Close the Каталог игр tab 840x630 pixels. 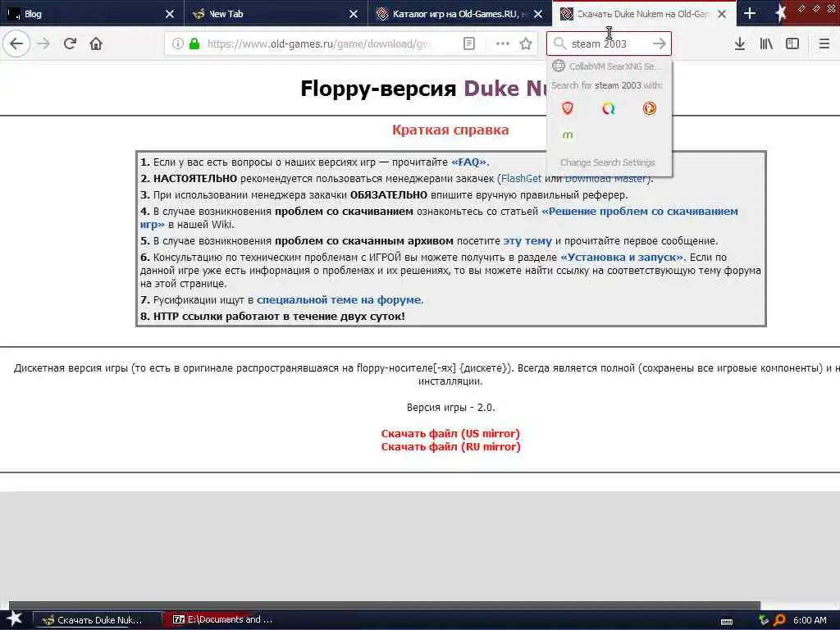click(x=538, y=14)
